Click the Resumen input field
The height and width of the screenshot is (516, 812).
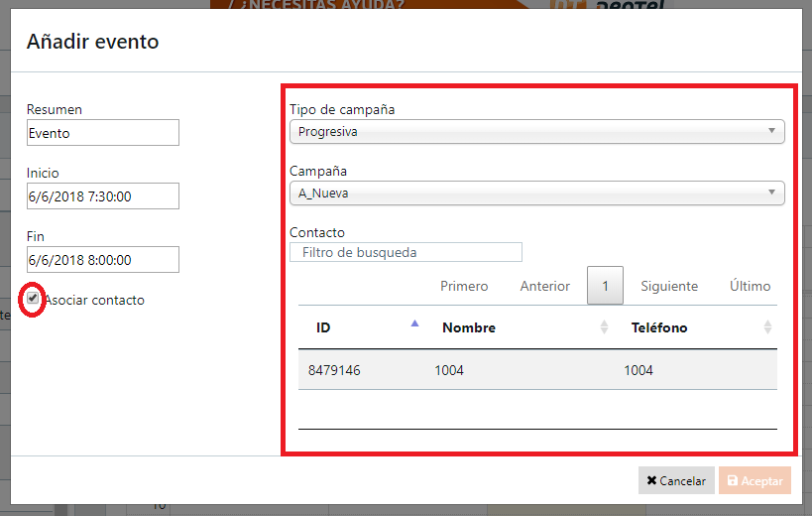[x=103, y=133]
